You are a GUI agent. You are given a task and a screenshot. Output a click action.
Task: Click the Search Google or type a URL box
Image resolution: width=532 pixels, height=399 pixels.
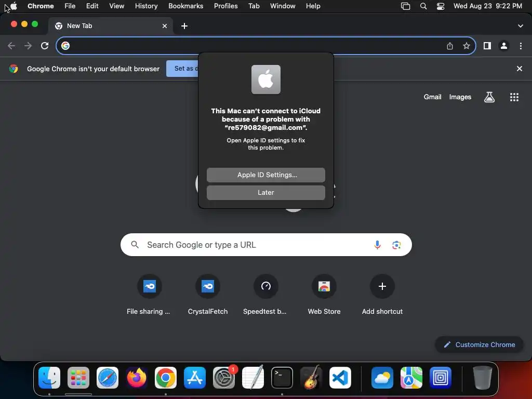tap(266, 245)
